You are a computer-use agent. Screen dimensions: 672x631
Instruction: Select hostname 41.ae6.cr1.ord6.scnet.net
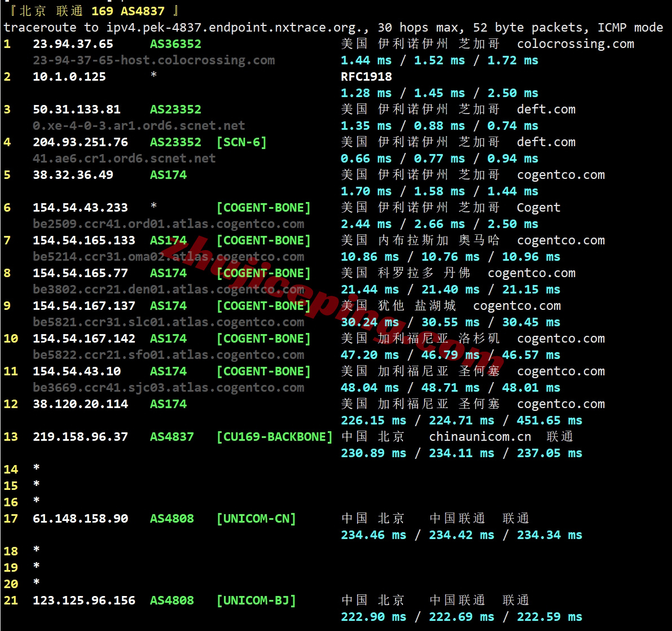(x=124, y=159)
